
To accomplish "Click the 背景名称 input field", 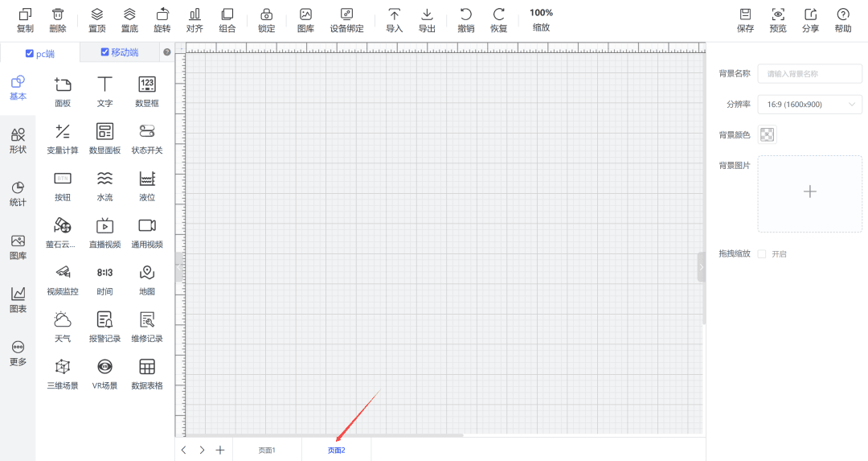I will click(x=809, y=74).
